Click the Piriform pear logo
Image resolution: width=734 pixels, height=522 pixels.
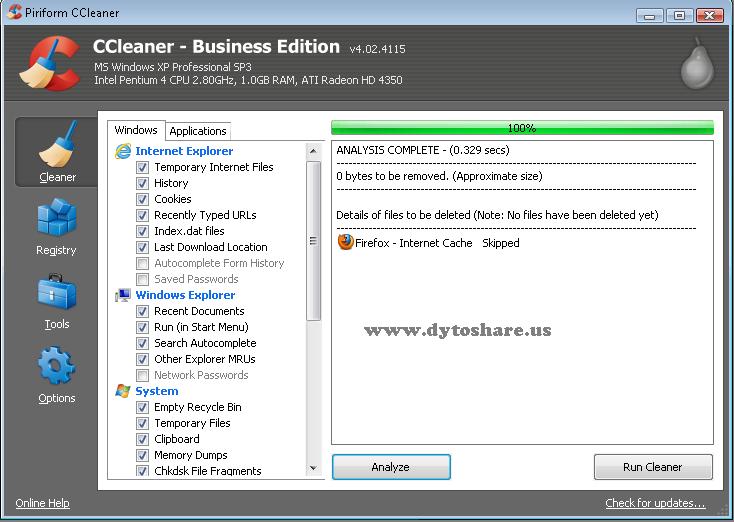click(697, 63)
